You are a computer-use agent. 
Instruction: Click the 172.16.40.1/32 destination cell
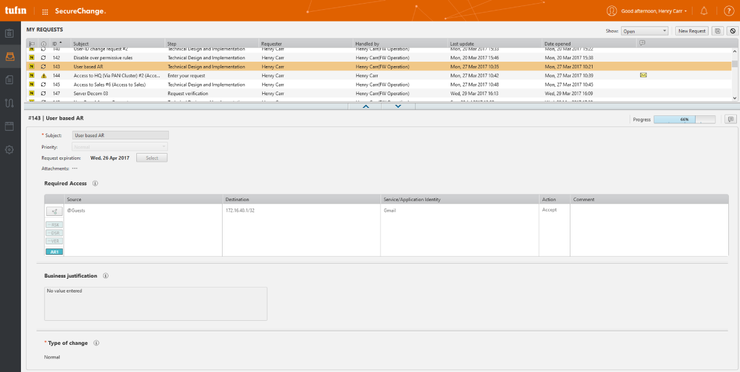[x=301, y=230]
